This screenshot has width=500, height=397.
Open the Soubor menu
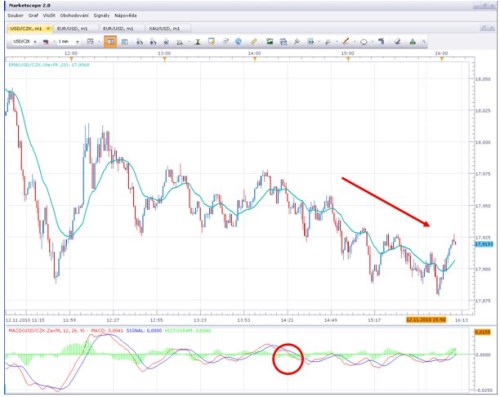tap(15, 15)
